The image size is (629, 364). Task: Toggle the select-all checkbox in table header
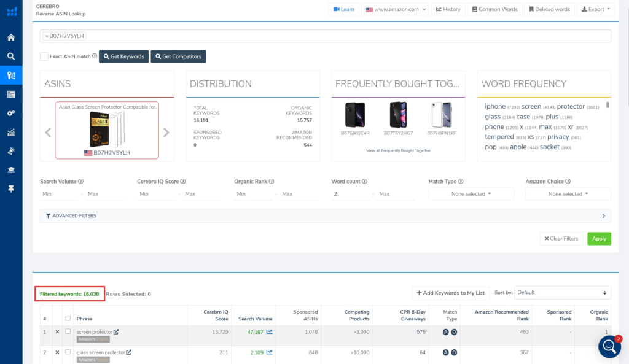point(68,319)
